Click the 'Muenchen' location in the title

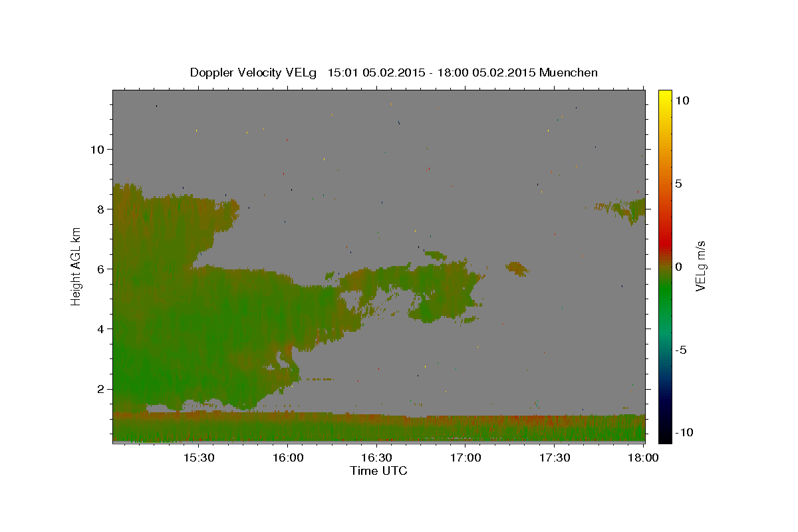[x=569, y=72]
